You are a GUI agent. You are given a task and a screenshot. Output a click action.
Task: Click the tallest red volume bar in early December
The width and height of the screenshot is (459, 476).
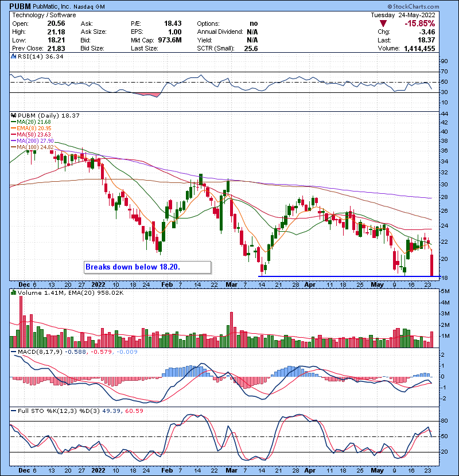click(x=21, y=322)
